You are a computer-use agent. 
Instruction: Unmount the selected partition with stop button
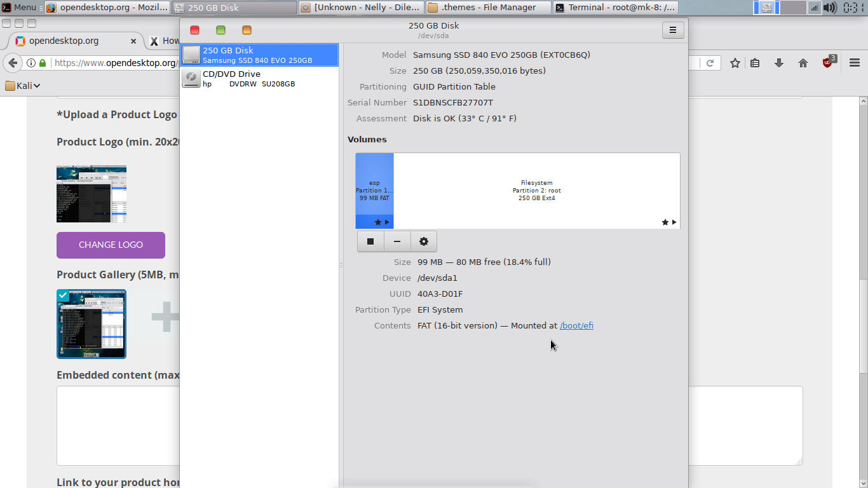(370, 241)
